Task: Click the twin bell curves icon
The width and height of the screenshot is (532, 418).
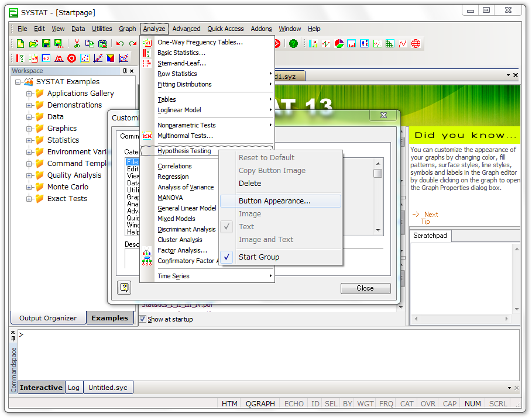Action: coord(59,58)
